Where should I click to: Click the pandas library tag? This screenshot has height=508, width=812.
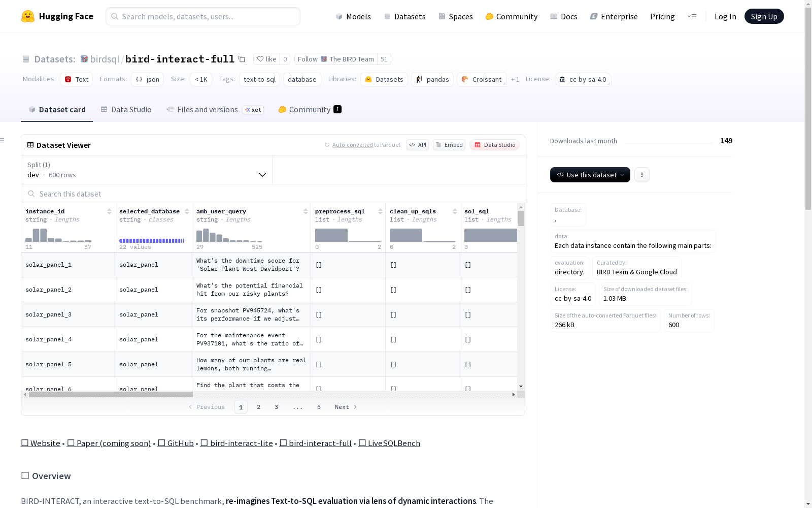433,79
